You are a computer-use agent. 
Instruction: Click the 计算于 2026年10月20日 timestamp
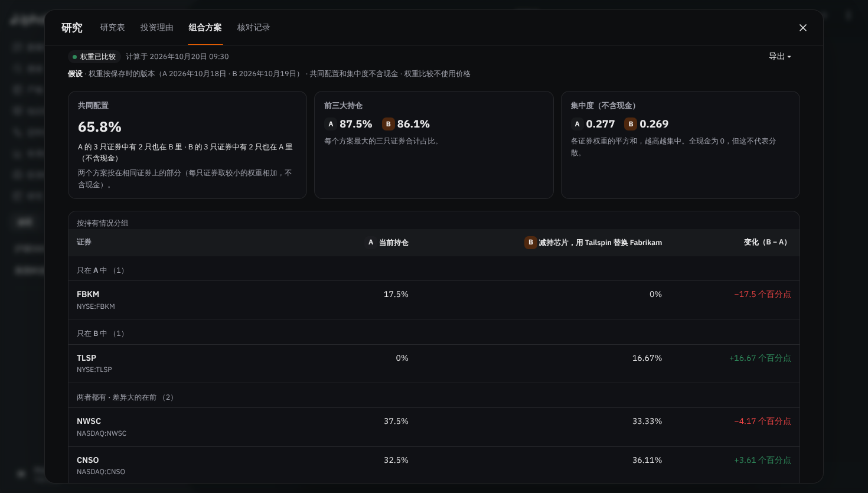click(177, 57)
